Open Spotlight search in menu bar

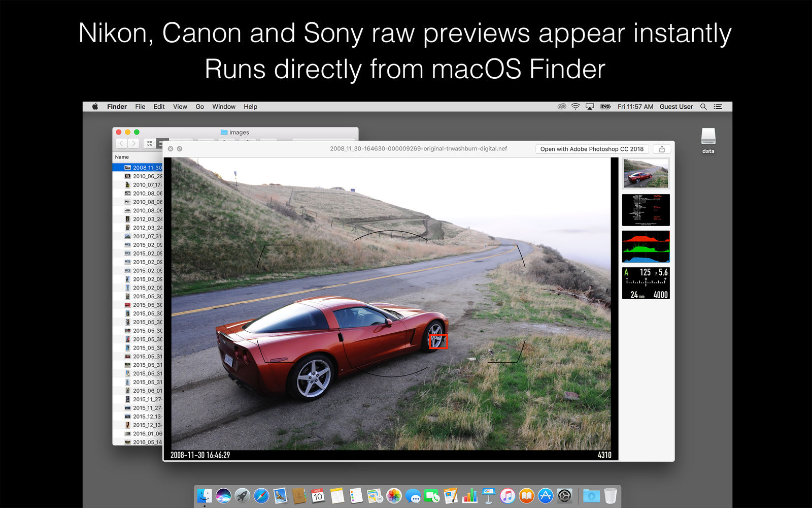[703, 107]
